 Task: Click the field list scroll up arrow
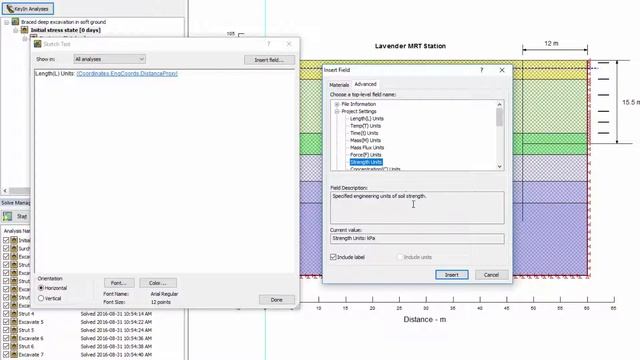[x=500, y=104]
